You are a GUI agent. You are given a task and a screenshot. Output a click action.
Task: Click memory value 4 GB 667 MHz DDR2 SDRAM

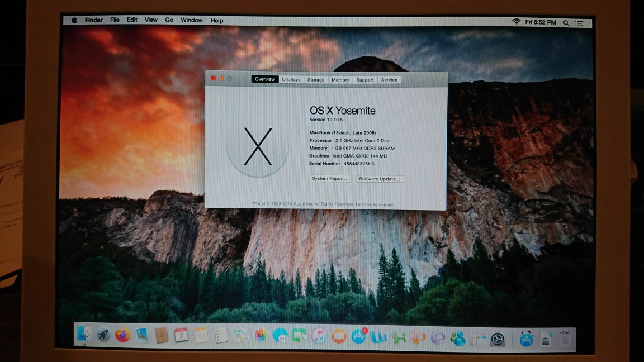click(x=363, y=148)
